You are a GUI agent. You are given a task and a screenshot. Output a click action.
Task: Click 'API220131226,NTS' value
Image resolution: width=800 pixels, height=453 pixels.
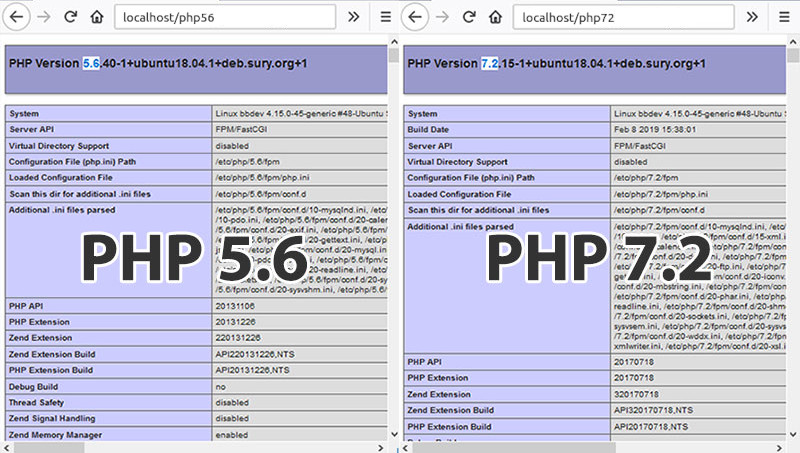255,354
